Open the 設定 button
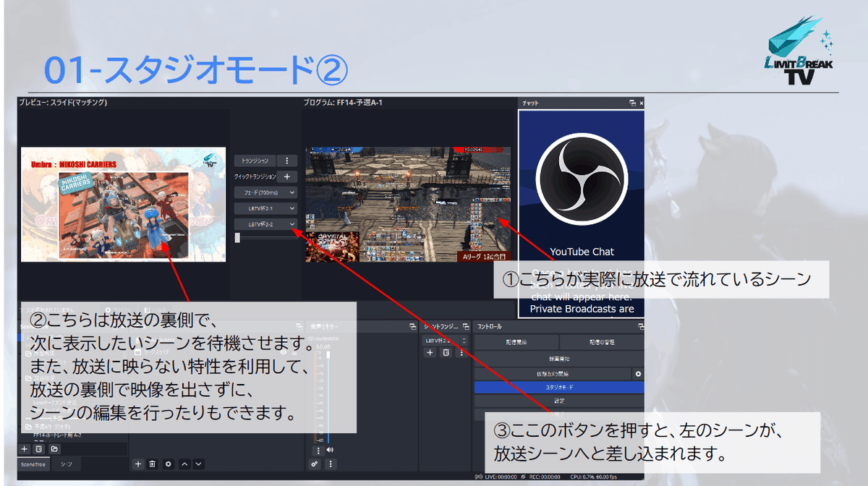The height and width of the screenshot is (486, 868). 559,401
